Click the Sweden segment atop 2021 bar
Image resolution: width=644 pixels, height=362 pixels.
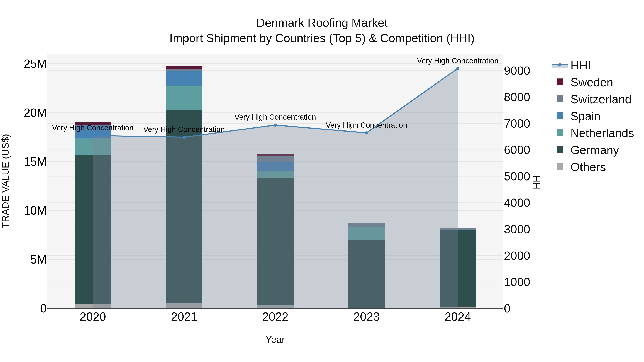coord(184,67)
